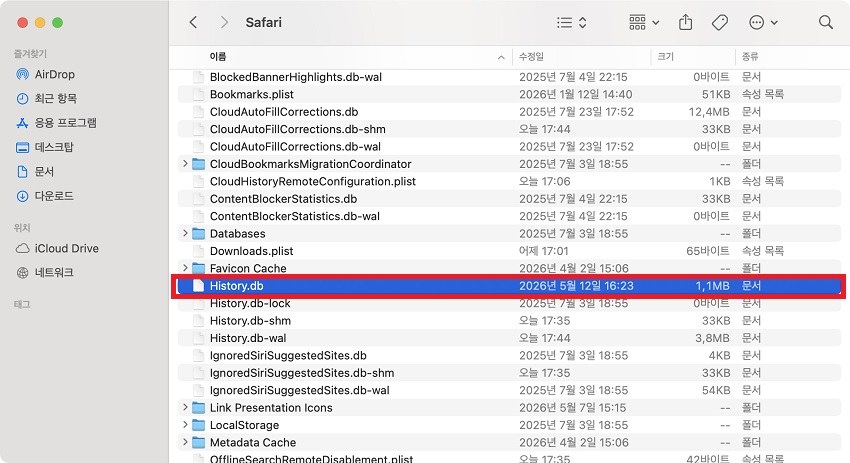Click the Tags icon in toolbar

pos(719,22)
